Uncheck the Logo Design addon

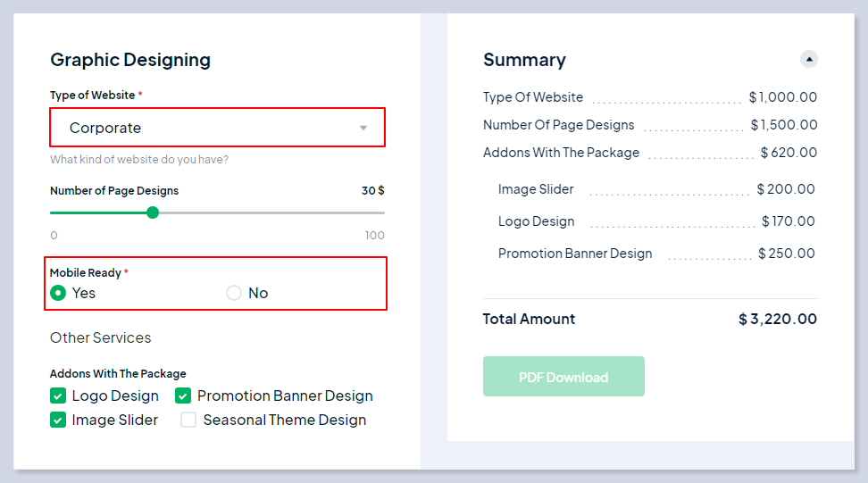coord(59,396)
